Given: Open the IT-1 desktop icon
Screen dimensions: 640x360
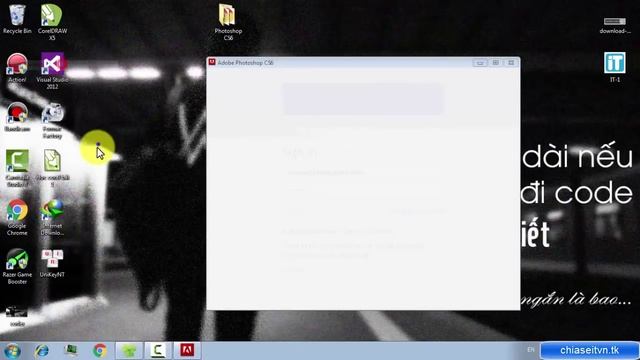Looking at the screenshot, I should [615, 67].
